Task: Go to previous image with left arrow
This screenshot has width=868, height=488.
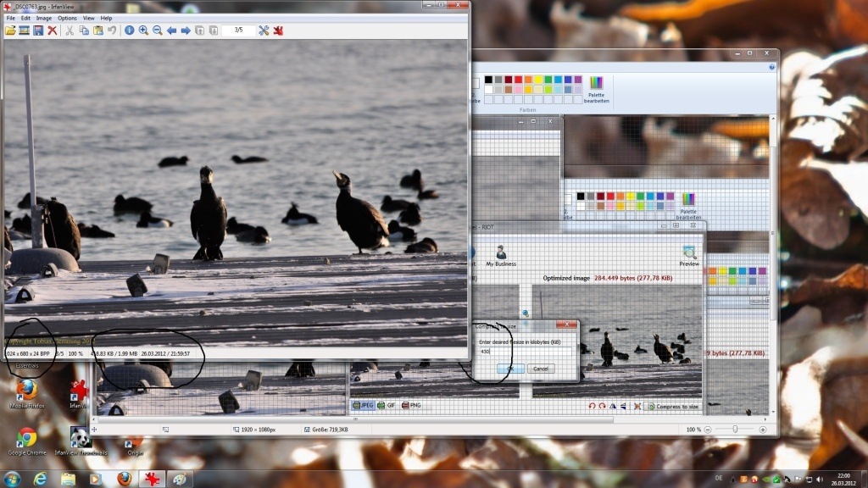Action: point(171,30)
